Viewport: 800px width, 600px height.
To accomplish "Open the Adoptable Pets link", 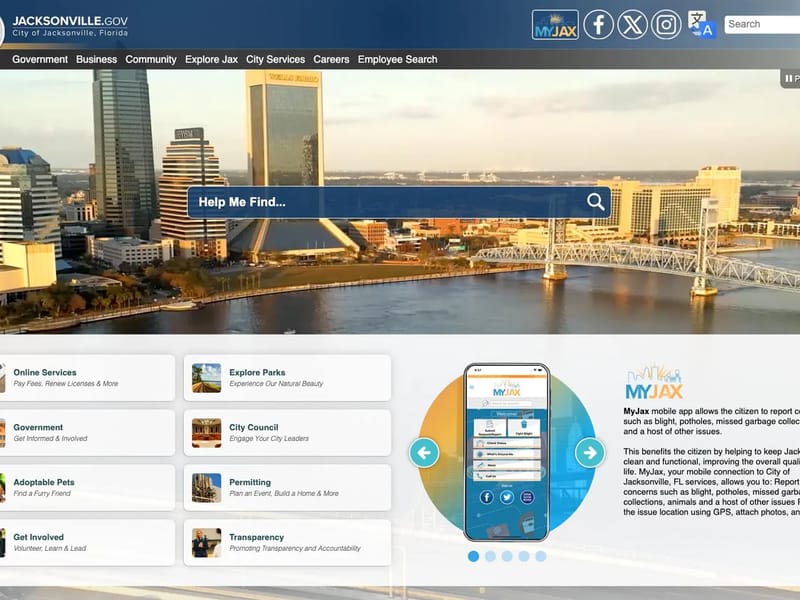I will tap(44, 482).
